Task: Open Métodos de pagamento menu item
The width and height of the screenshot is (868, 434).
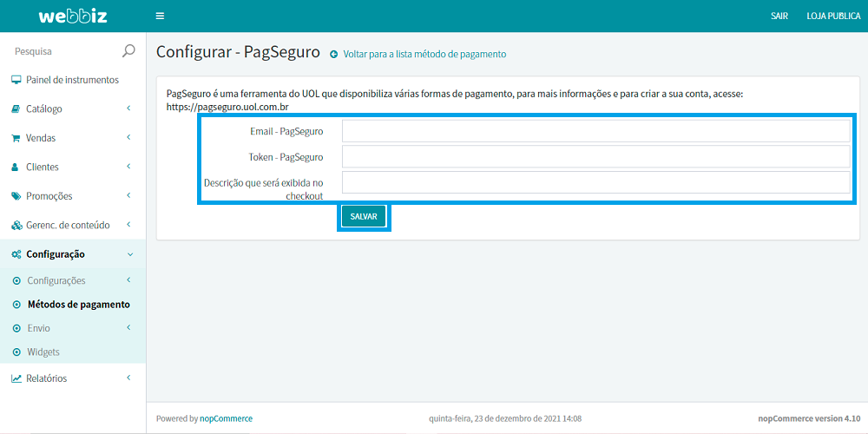Action: 78,305
